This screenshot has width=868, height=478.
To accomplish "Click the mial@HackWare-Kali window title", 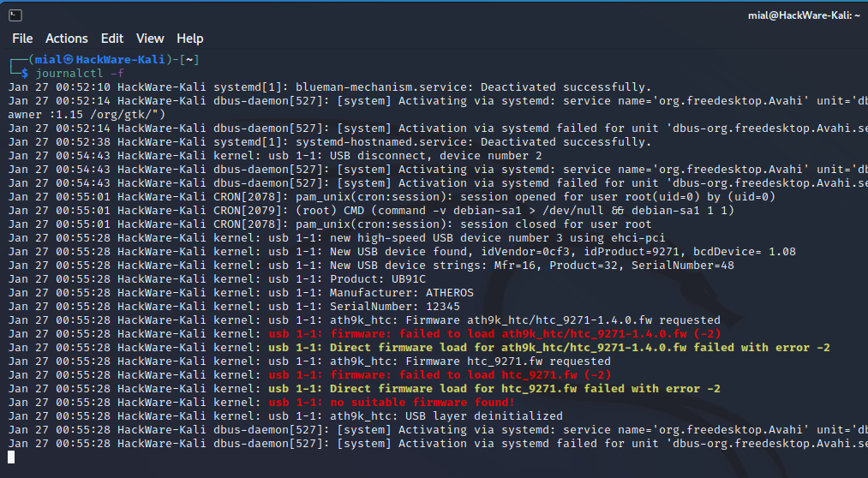I will [804, 15].
